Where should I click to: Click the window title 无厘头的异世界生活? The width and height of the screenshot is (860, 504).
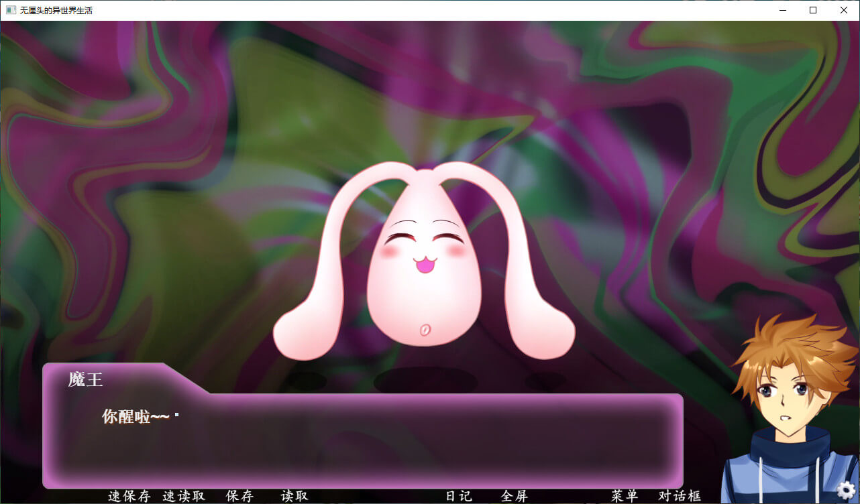coord(56,10)
